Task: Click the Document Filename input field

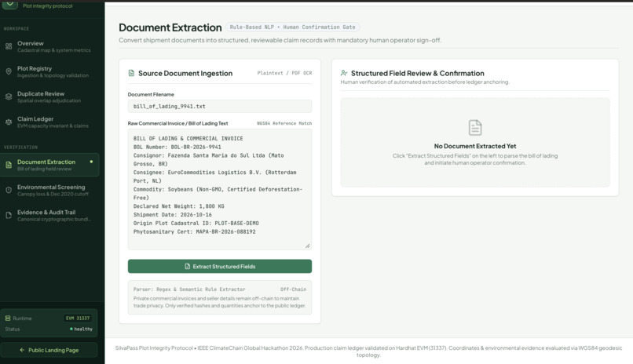Action: point(220,107)
